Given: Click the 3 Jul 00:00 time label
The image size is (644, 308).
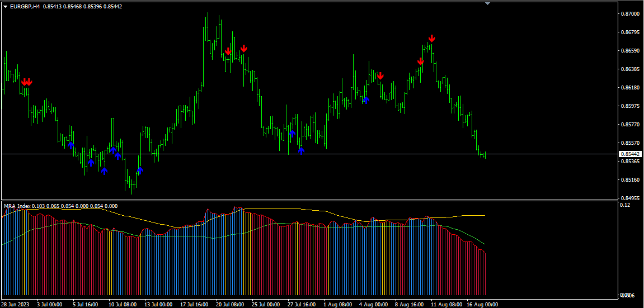Looking at the screenshot, I should pyautogui.click(x=49, y=305).
